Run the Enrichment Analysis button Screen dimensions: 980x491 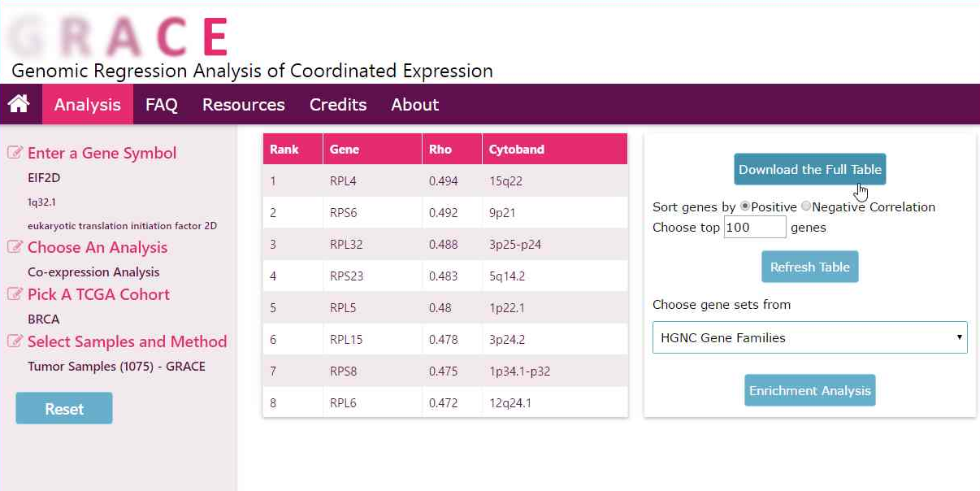click(x=809, y=390)
